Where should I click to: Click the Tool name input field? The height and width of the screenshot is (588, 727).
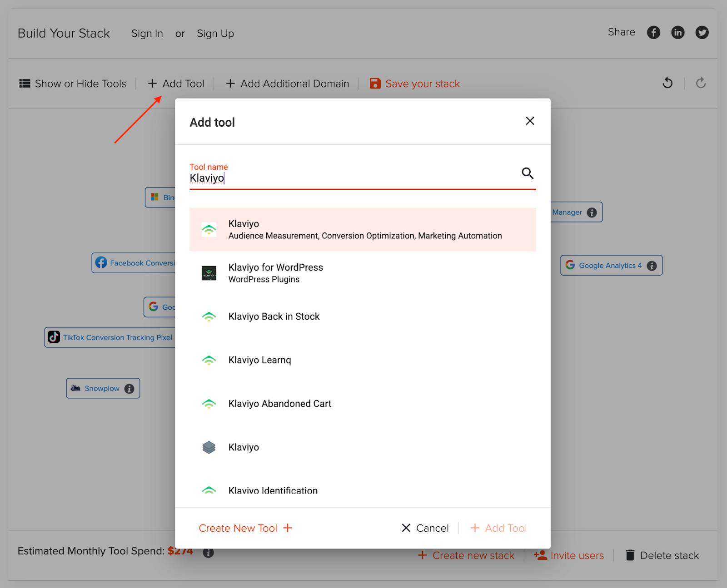[350, 178]
